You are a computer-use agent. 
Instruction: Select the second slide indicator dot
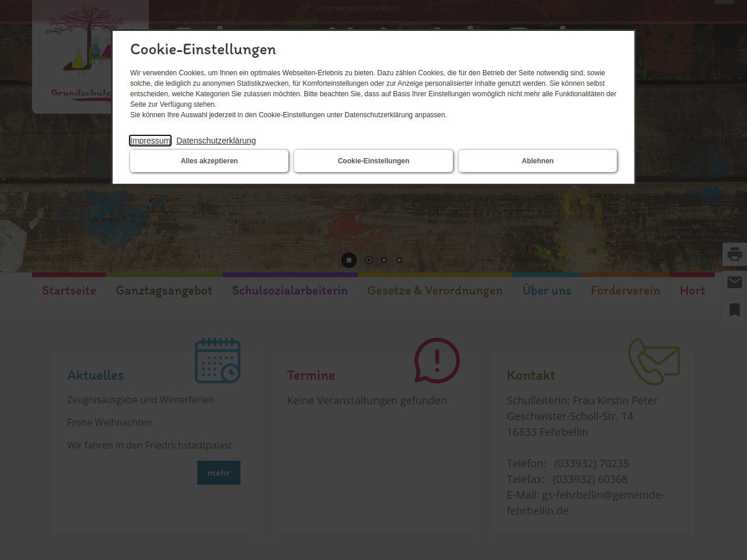click(369, 260)
